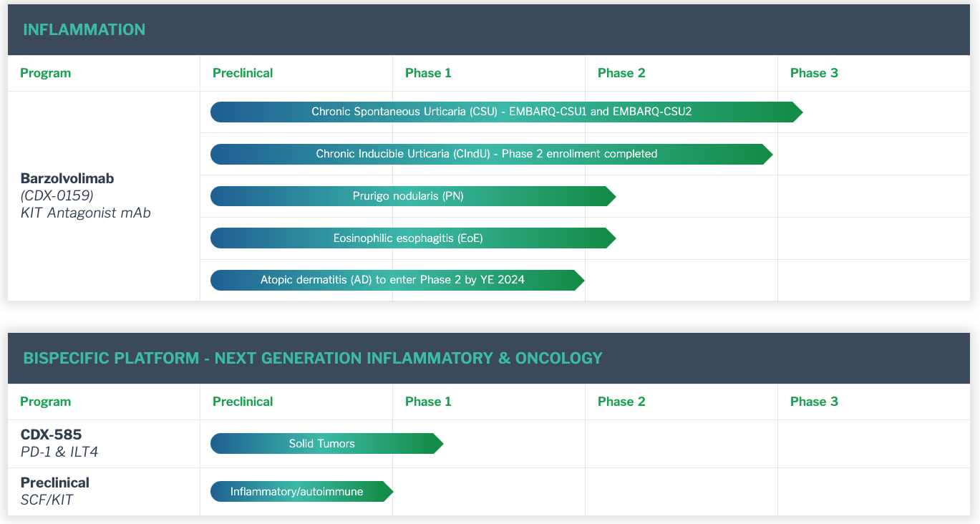Click the Eosinophilic esophagitis (EoE) bar
This screenshot has width=980, height=524.
point(413,238)
